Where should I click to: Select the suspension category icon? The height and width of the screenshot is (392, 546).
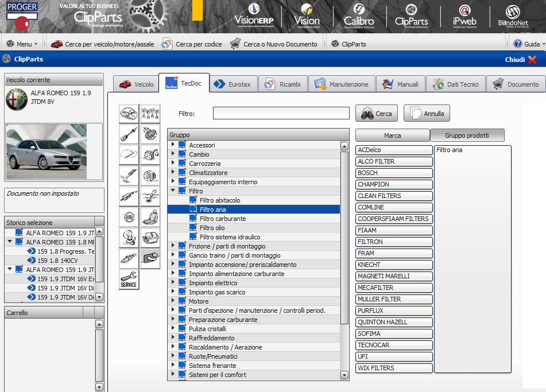[129, 176]
